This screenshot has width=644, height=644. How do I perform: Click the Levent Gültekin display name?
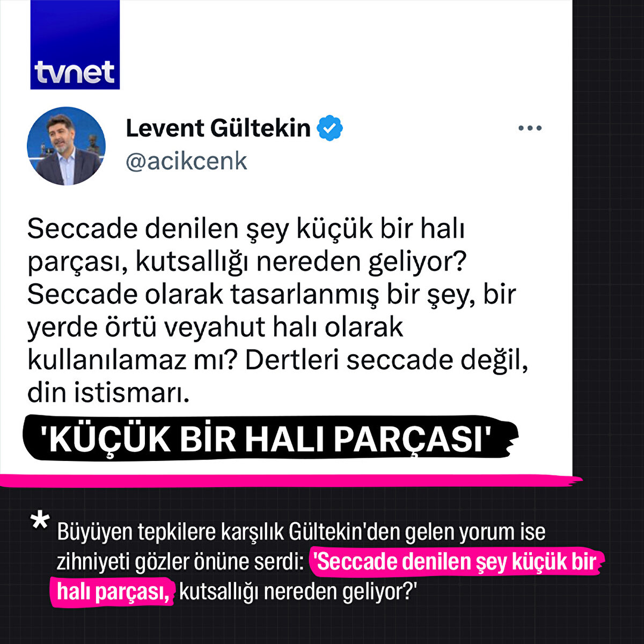218,129
